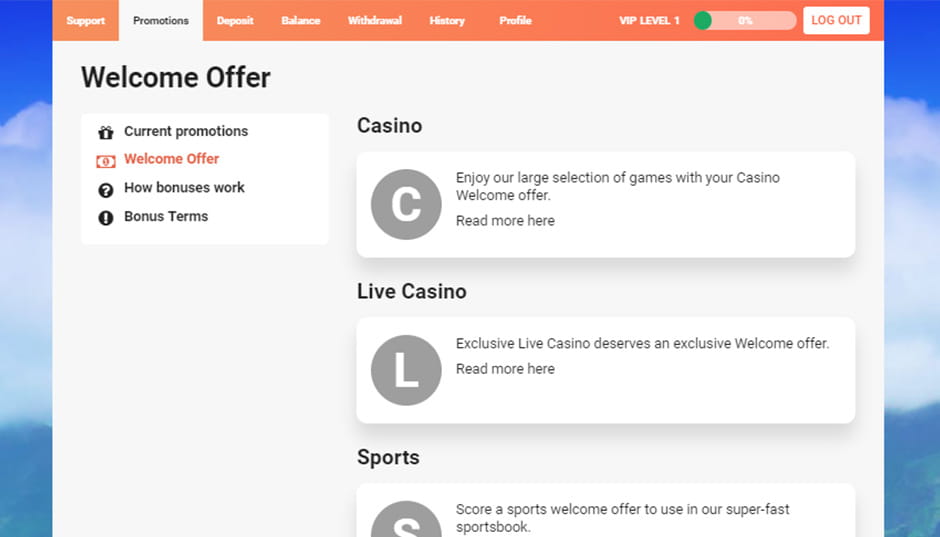
Task: View the History tab
Action: tap(447, 20)
